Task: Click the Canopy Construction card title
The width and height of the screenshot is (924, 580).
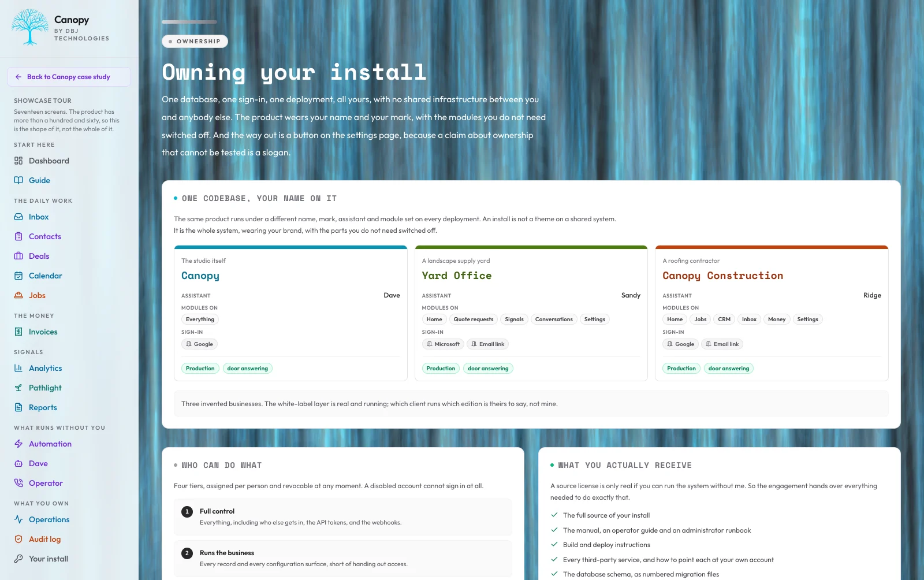Action: pos(723,276)
